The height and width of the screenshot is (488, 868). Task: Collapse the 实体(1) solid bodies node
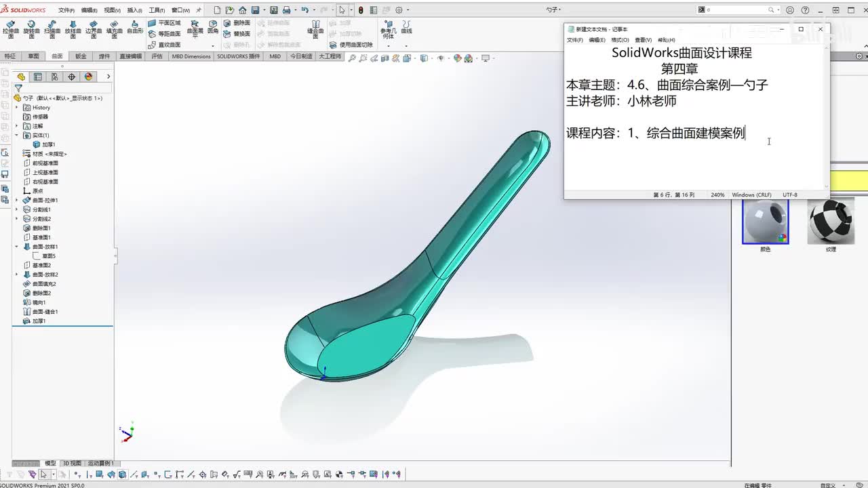(x=17, y=136)
